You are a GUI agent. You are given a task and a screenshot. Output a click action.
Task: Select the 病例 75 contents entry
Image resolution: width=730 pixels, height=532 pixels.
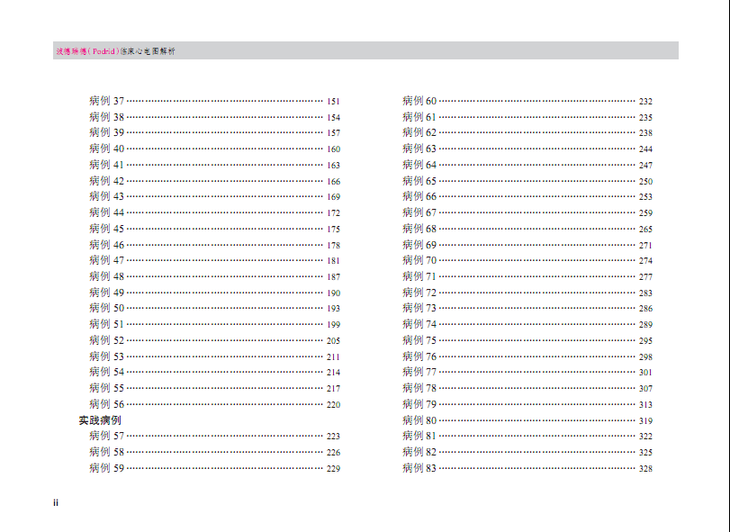[420, 341]
